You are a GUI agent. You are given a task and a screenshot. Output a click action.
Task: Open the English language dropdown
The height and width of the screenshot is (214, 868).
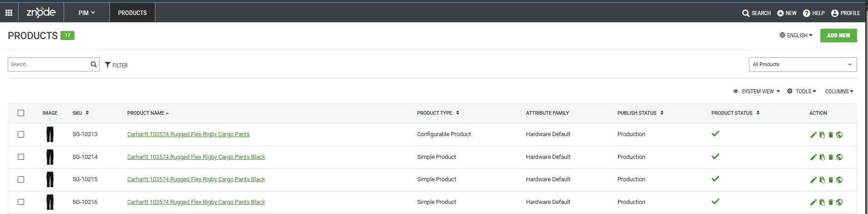click(x=796, y=36)
